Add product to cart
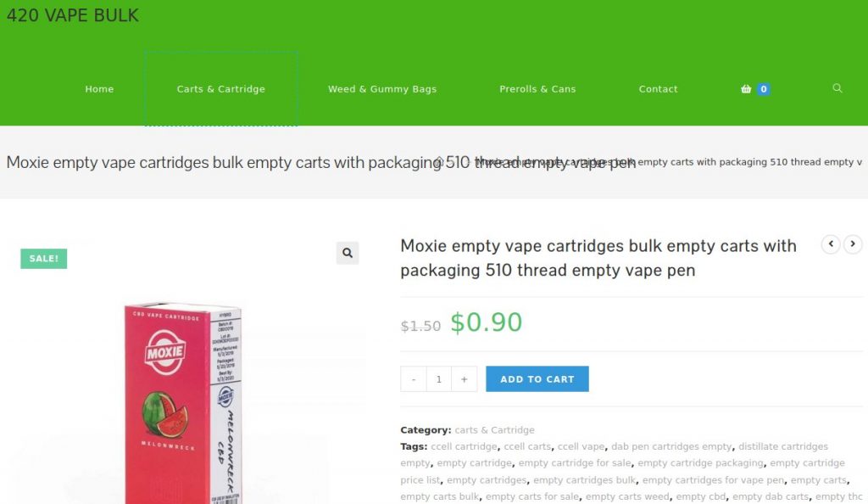868x504 pixels. pos(537,378)
